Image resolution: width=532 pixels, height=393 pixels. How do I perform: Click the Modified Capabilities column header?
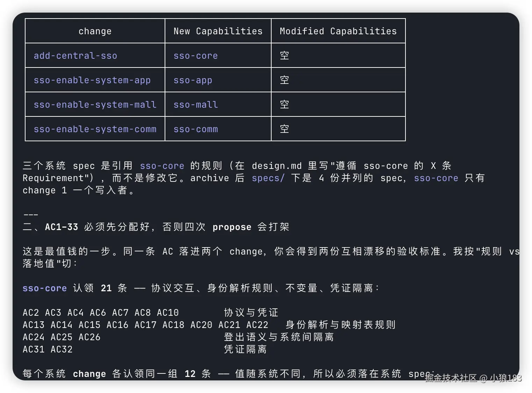[x=338, y=31]
